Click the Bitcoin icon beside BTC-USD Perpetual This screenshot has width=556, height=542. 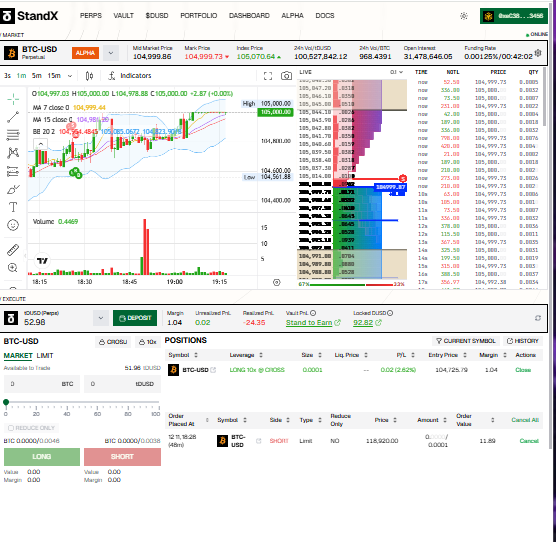[x=11, y=53]
